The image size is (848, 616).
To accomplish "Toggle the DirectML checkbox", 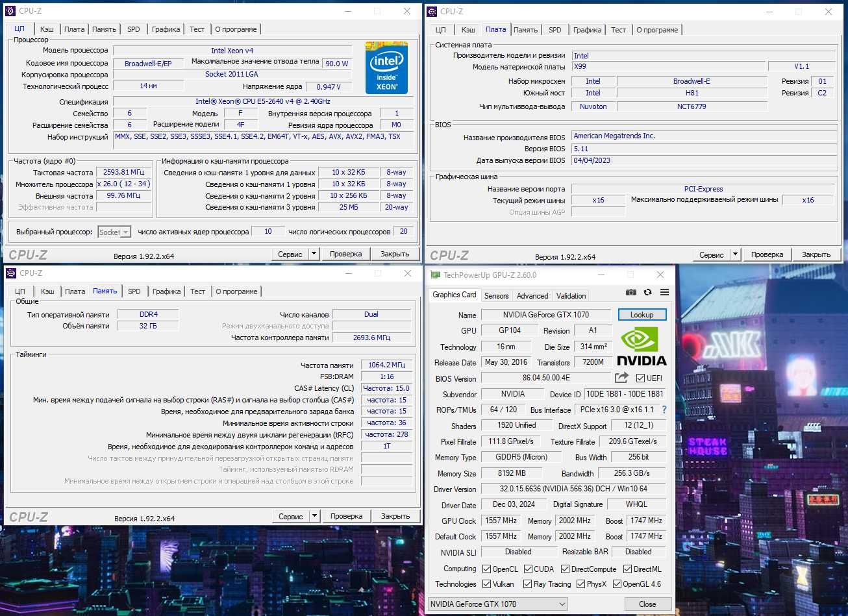I will point(627,569).
